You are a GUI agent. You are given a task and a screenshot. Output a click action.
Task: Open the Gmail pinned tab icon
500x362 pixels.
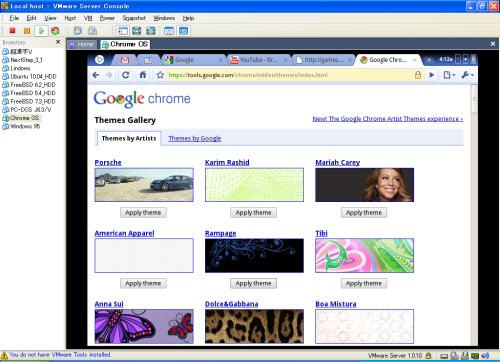click(125, 60)
